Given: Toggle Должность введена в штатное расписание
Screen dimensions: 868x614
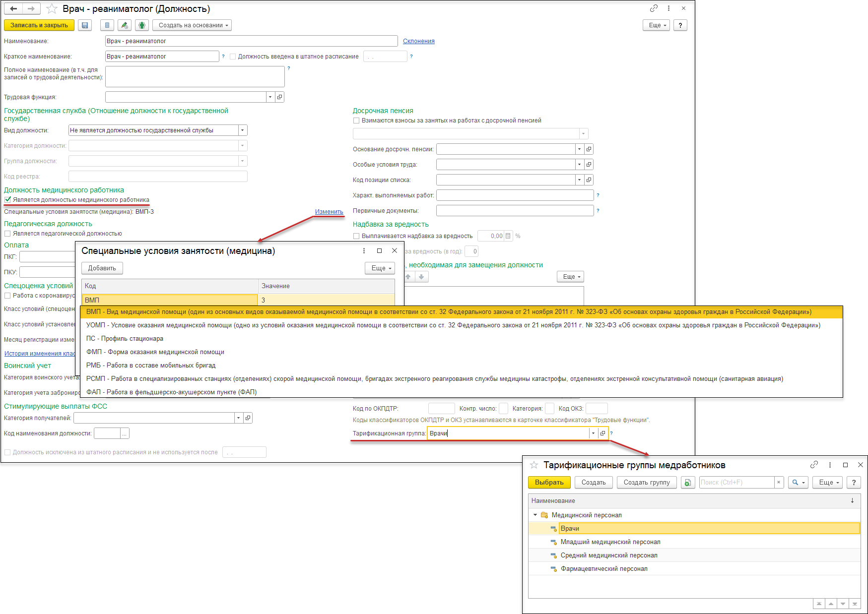Looking at the screenshot, I should 233,57.
